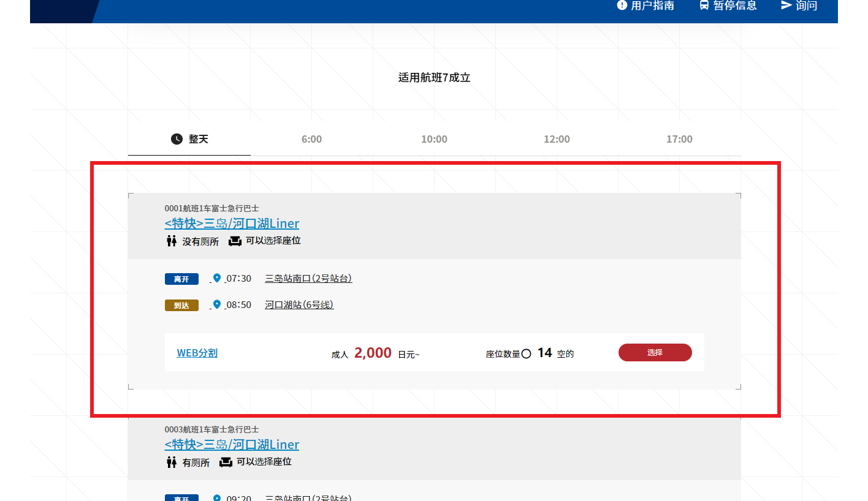Click the 离开 badge at 07:30

pos(182,279)
